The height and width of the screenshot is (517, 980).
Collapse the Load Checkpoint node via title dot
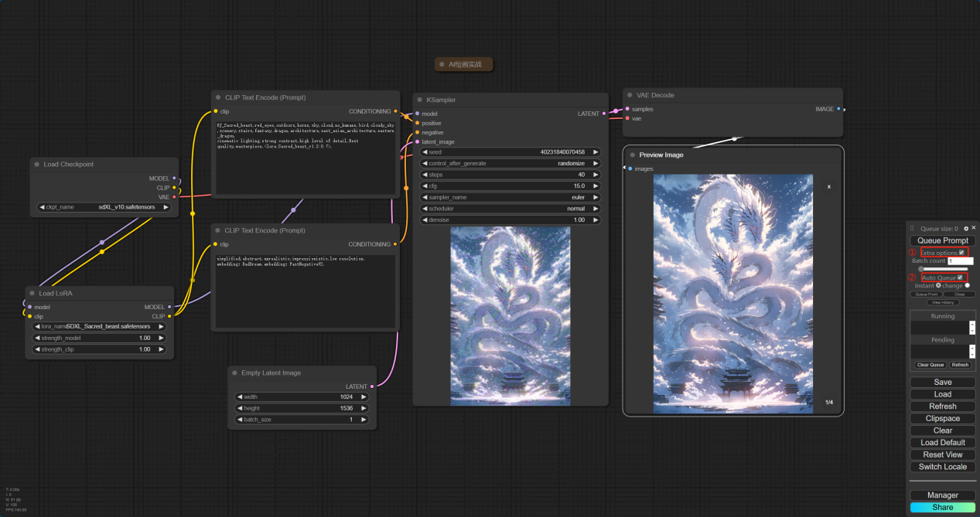pos(36,164)
